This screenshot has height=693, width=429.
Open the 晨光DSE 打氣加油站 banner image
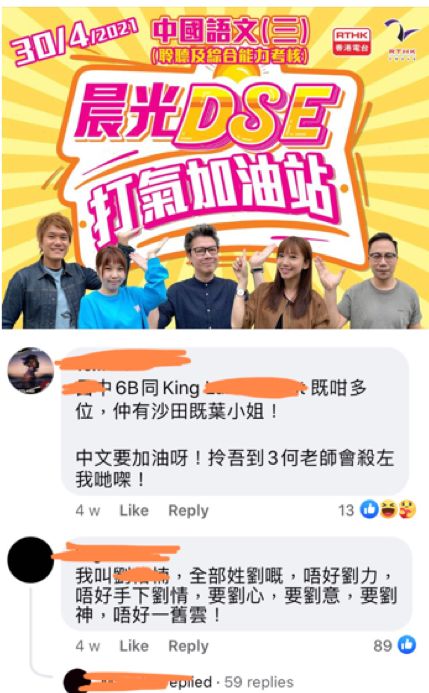[x=213, y=168]
